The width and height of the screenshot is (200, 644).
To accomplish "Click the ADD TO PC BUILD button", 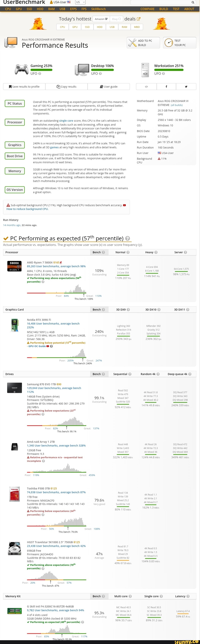I will (143, 43).
